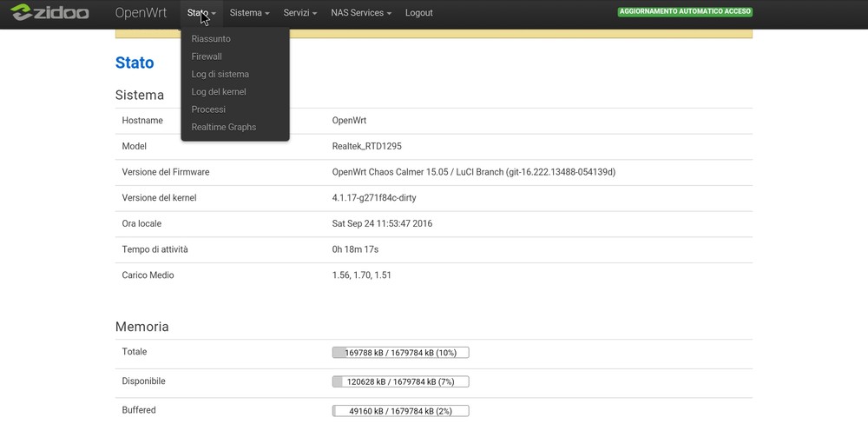Screen dimensions: 868x424
Task: Expand the Stato dropdown menu
Action: point(201,13)
